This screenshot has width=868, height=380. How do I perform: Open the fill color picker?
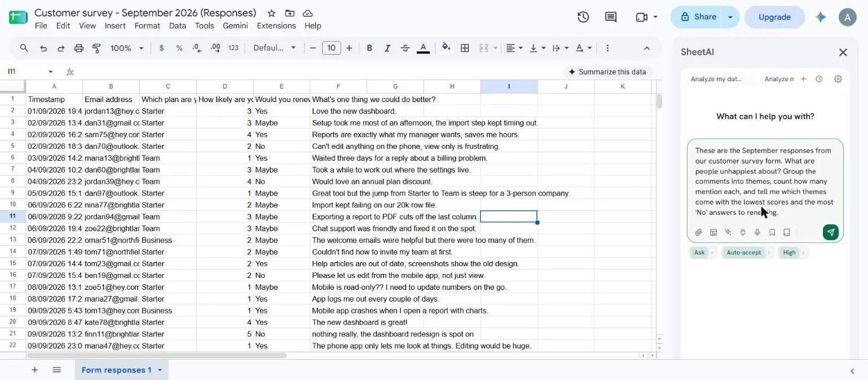(x=446, y=48)
